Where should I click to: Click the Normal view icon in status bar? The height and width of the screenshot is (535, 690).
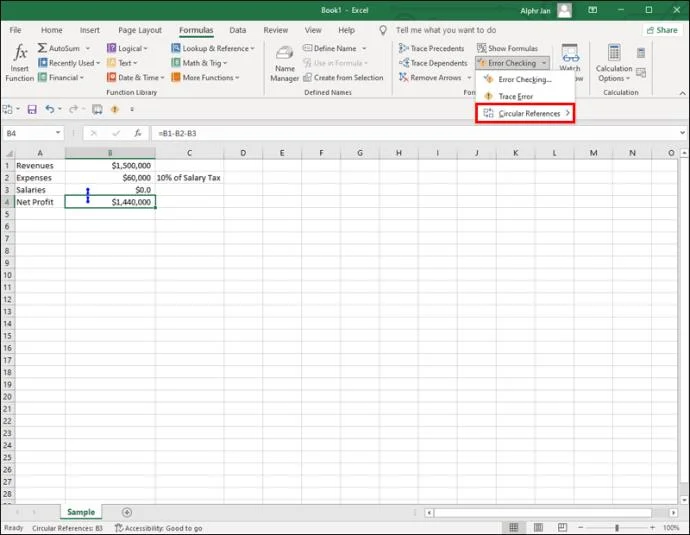514,527
